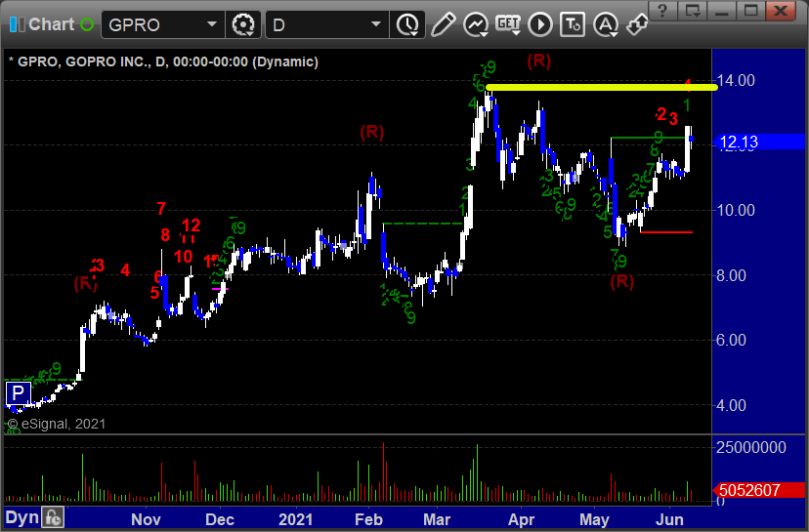Click the Mar date axis label
The height and width of the screenshot is (532, 809).
[x=437, y=519]
